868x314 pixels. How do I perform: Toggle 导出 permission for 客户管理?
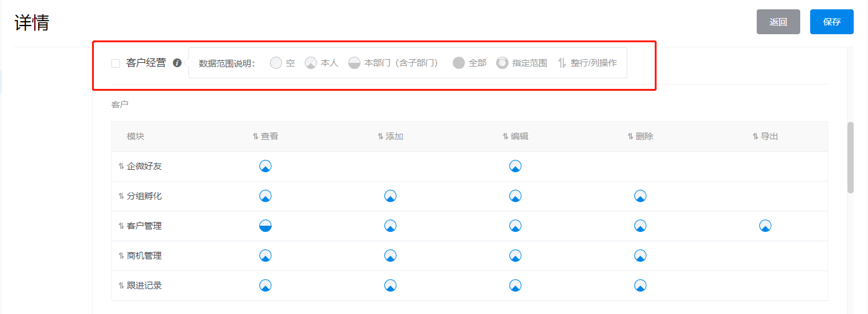[765, 226]
